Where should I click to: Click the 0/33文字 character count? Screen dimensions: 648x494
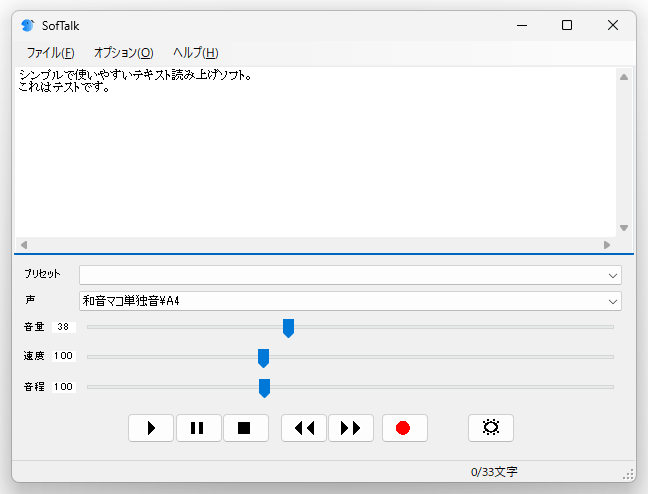pos(494,472)
